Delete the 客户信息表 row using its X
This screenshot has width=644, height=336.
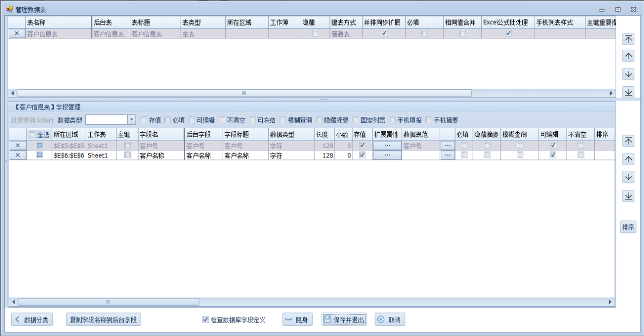tap(17, 34)
